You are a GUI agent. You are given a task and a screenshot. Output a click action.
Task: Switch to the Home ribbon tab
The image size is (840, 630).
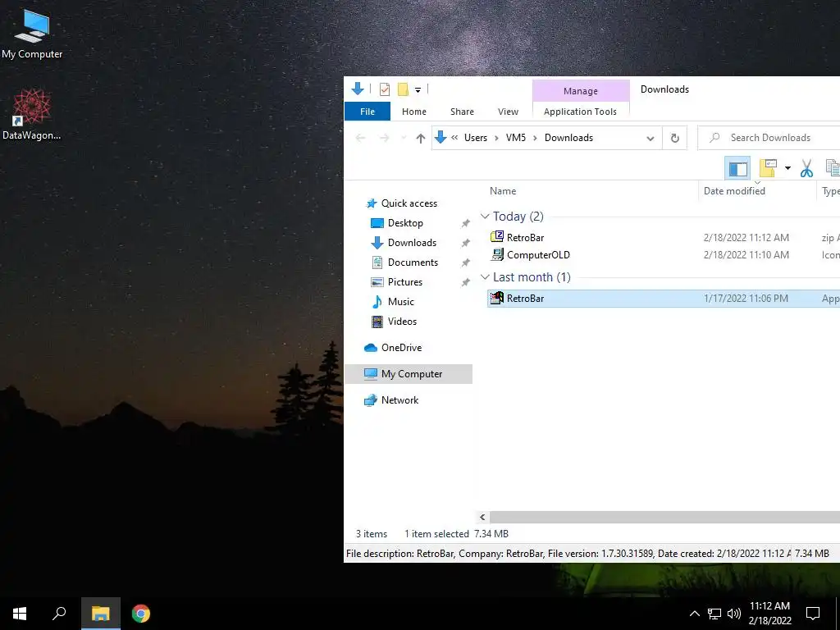coord(414,112)
